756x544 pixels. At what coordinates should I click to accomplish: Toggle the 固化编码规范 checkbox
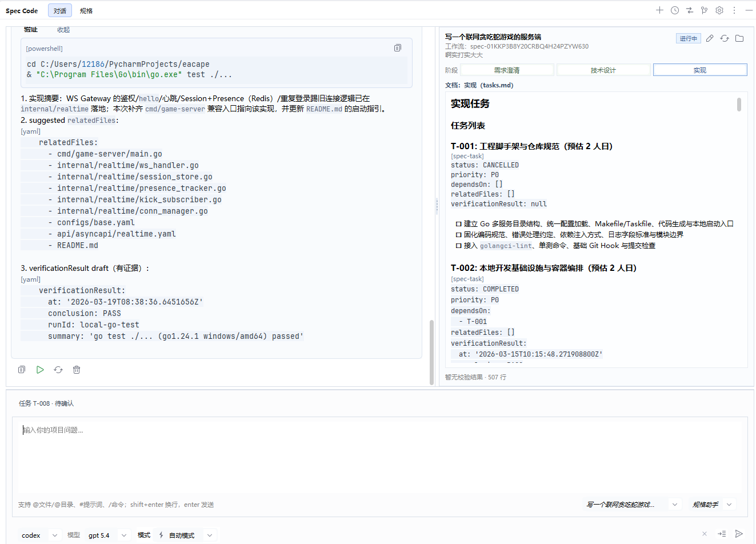point(458,235)
